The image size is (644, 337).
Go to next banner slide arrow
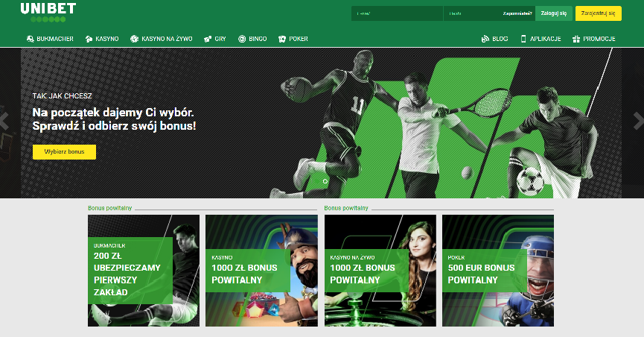pos(639,122)
